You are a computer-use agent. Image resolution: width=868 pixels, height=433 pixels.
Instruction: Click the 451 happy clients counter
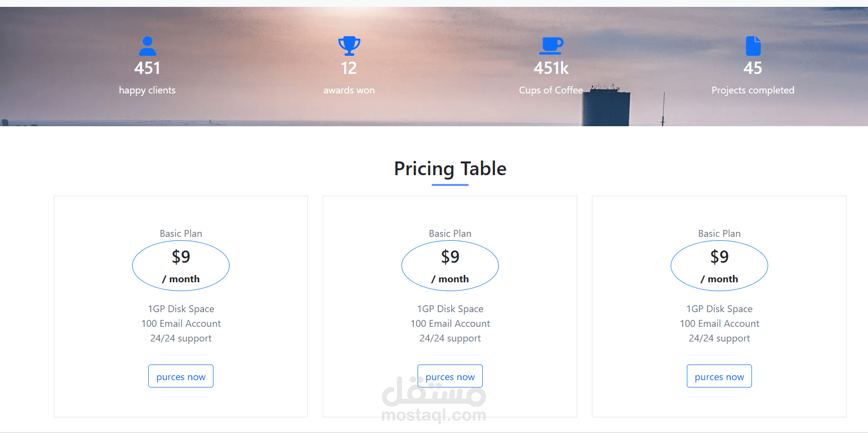point(147,68)
